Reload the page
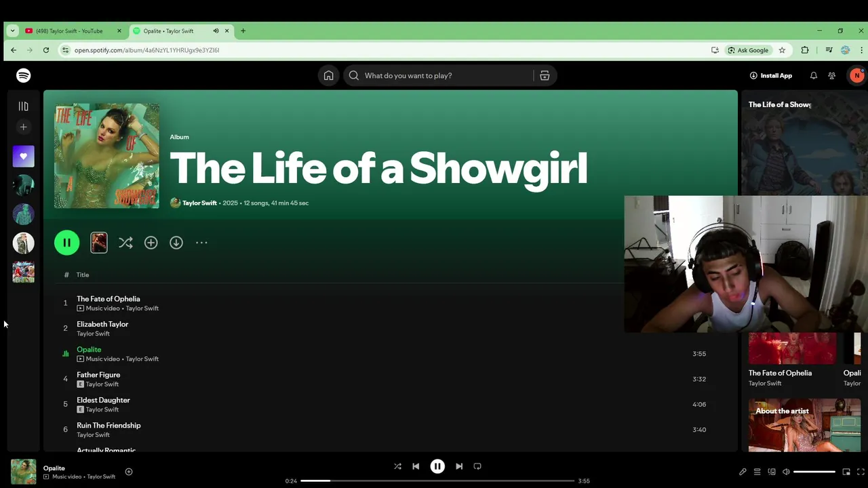The height and width of the screenshot is (488, 868). coord(46,49)
